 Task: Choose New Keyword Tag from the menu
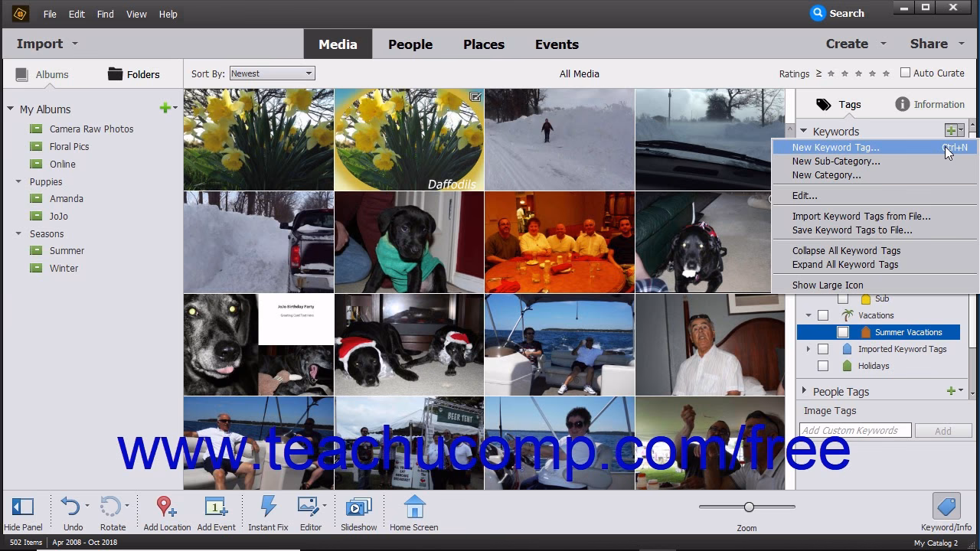click(x=836, y=147)
